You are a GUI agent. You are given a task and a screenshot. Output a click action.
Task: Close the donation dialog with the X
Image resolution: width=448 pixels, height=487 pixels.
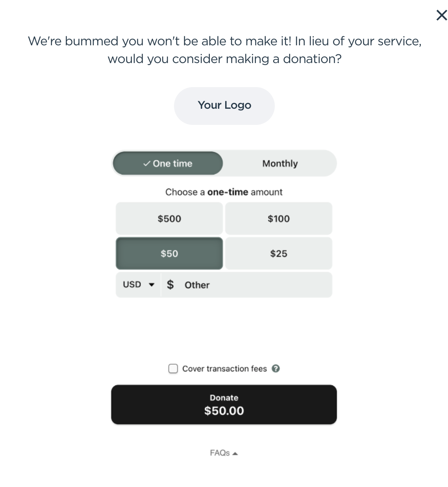tap(442, 15)
